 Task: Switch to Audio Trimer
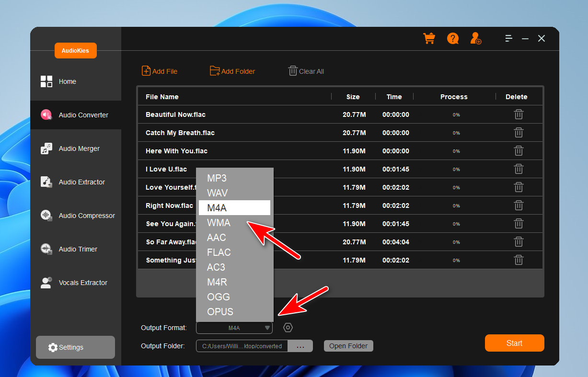76,249
